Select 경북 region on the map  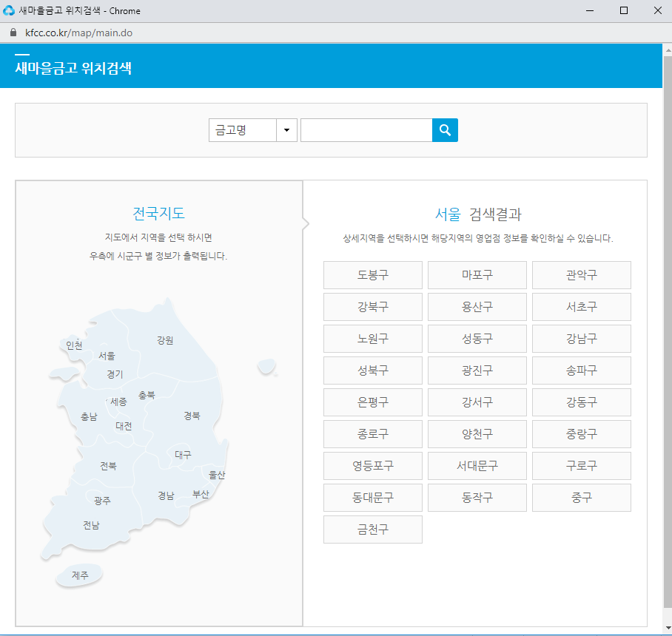pos(192,416)
